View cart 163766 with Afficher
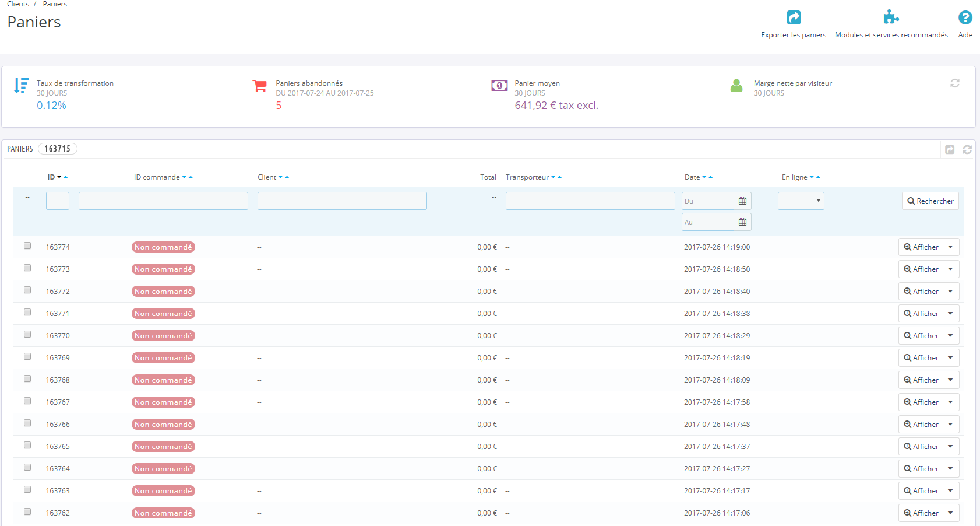Image resolution: width=980 pixels, height=526 pixels. click(x=921, y=425)
